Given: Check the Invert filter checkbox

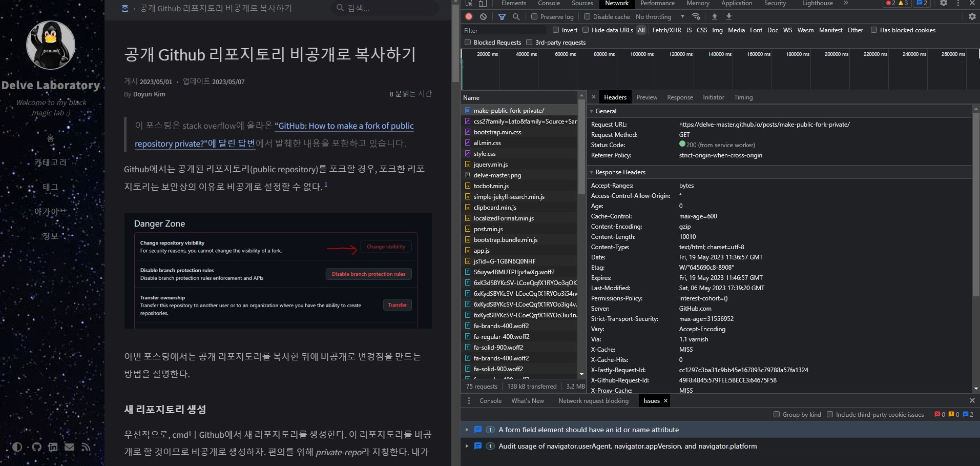Looking at the screenshot, I should (555, 30).
